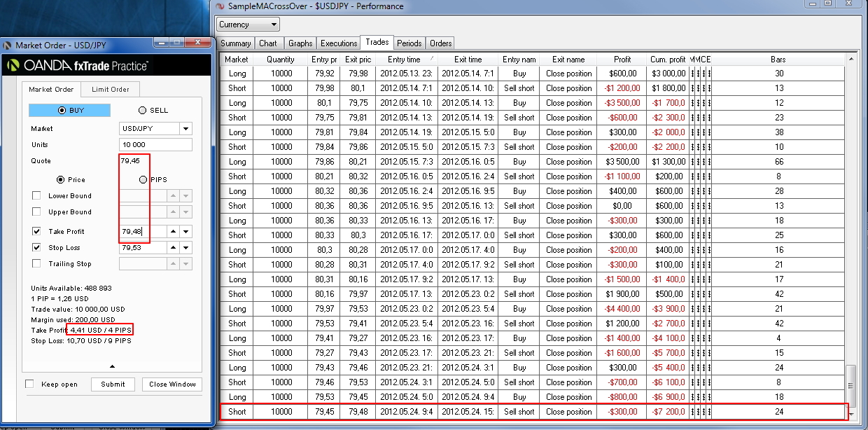The image size is (868, 430).
Task: Click the Profit cell "$1 200,00"
Action: (622, 324)
